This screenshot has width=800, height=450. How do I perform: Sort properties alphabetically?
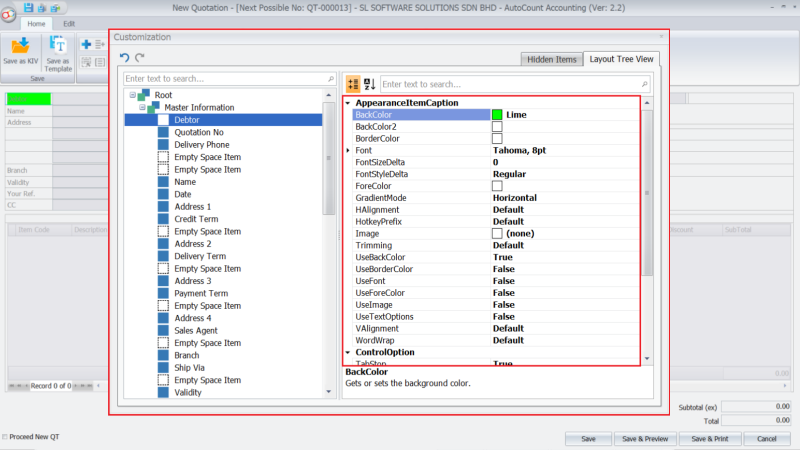(369, 84)
